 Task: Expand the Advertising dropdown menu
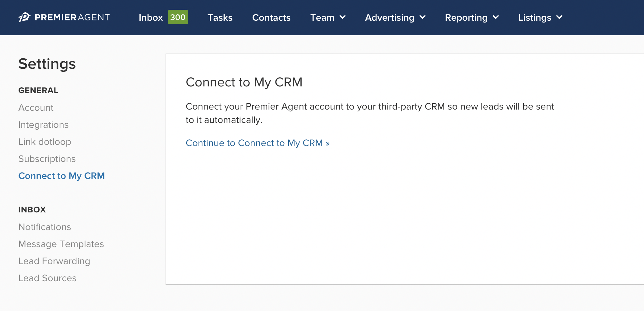395,18
